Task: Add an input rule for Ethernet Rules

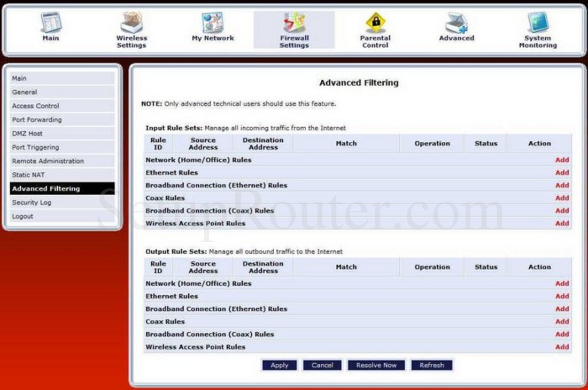Action: pos(561,172)
